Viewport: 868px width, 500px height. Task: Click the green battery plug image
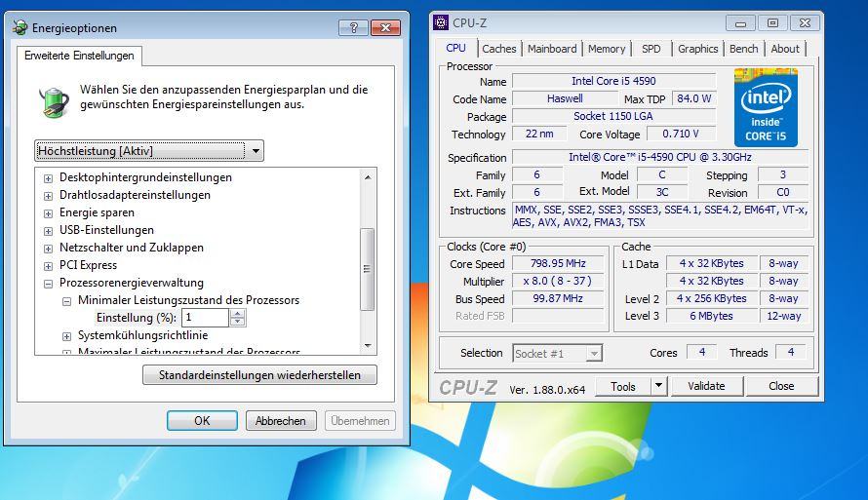54,101
